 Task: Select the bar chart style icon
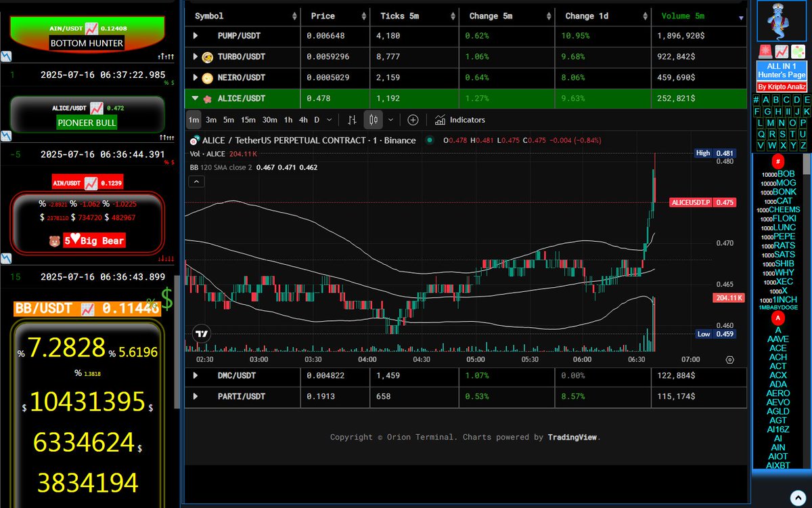click(352, 120)
